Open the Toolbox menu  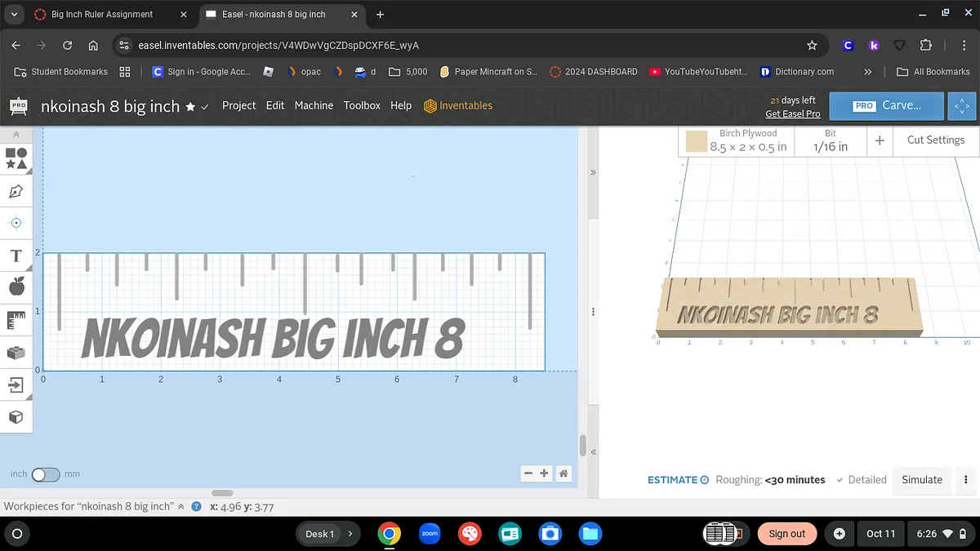click(x=362, y=105)
